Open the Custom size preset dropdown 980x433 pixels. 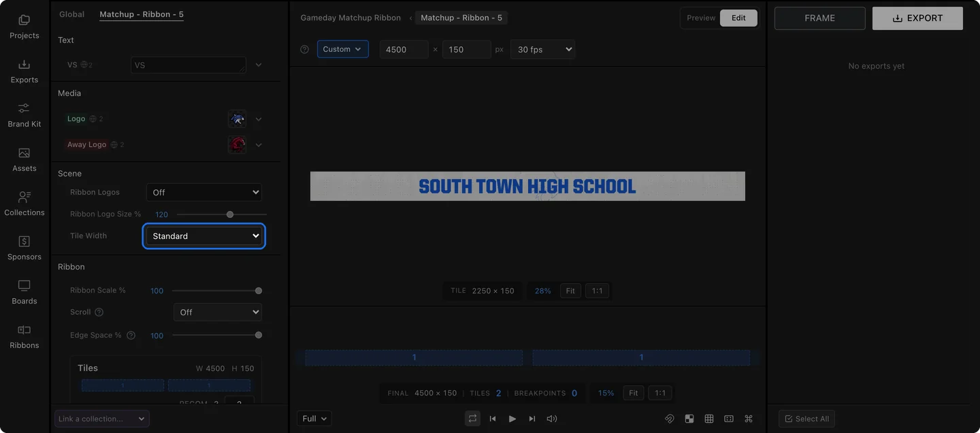pos(342,49)
